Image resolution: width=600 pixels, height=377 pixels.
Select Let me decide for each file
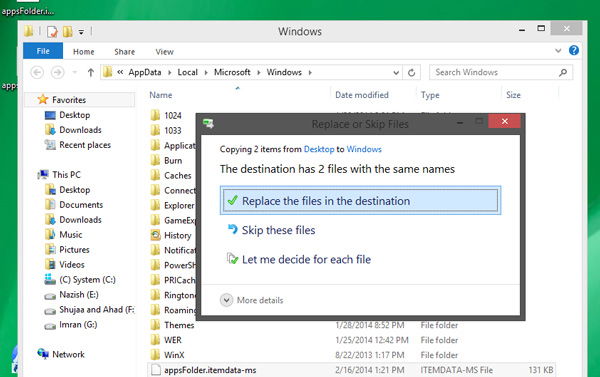coord(299,259)
